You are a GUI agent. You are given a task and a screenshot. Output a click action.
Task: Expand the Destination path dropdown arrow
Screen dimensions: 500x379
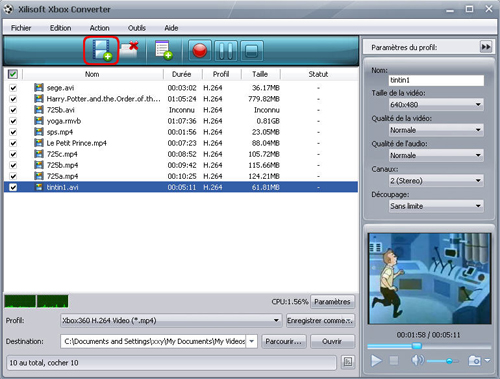(x=252, y=341)
